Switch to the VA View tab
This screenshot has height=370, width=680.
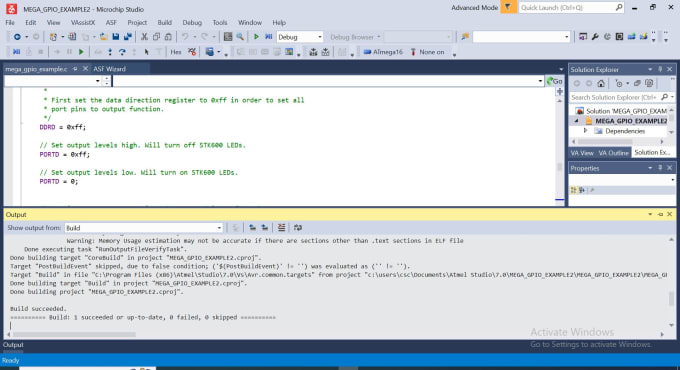point(582,153)
